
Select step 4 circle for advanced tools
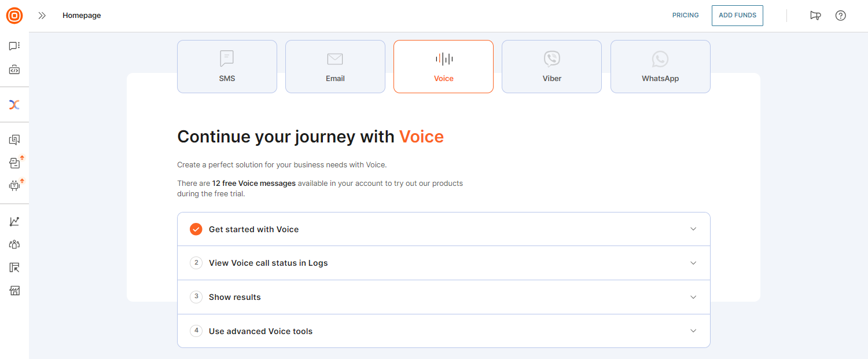[196, 331]
